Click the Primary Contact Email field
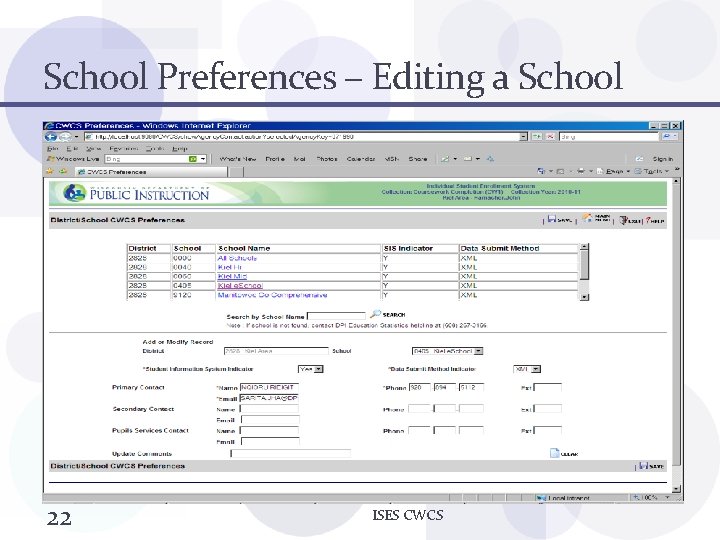Viewport: 720px width, 540px height. tap(269, 399)
